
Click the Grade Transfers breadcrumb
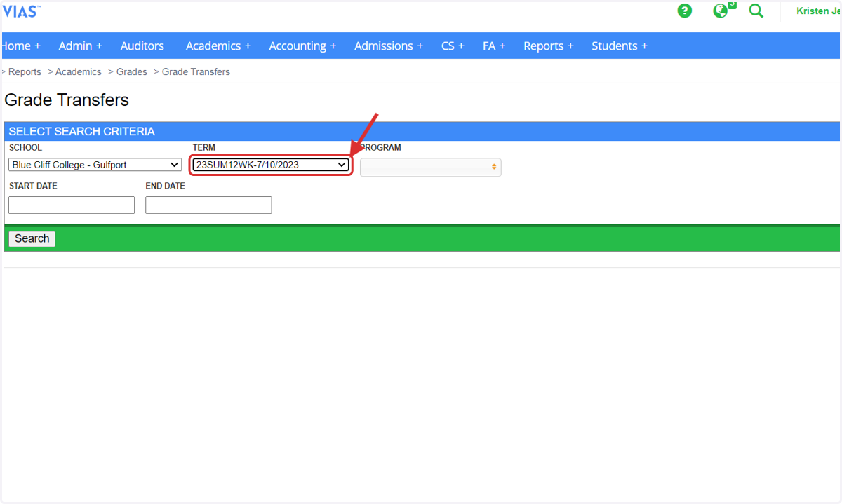coord(196,72)
